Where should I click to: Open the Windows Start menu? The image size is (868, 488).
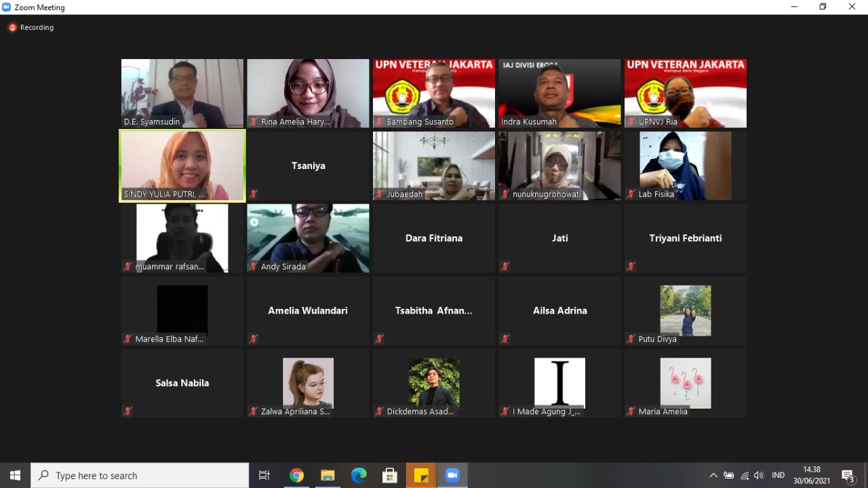(15, 476)
